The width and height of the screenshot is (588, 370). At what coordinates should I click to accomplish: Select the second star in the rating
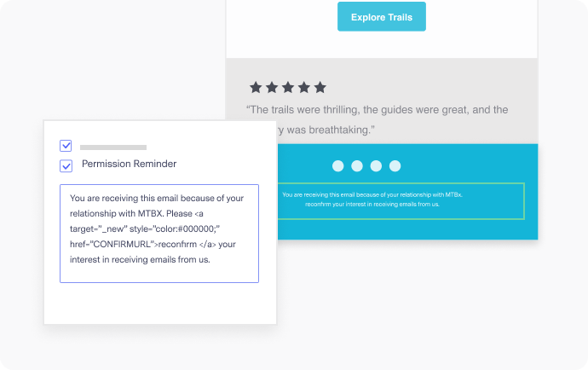click(272, 87)
